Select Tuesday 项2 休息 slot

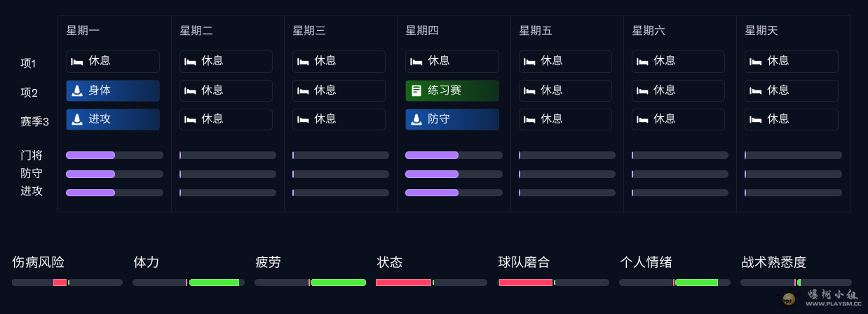[226, 90]
